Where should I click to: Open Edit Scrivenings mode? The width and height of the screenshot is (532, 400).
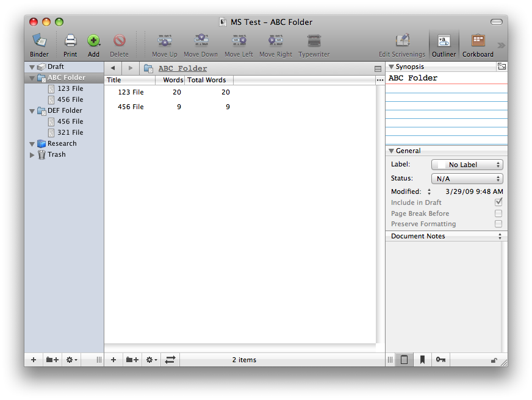coord(403,40)
